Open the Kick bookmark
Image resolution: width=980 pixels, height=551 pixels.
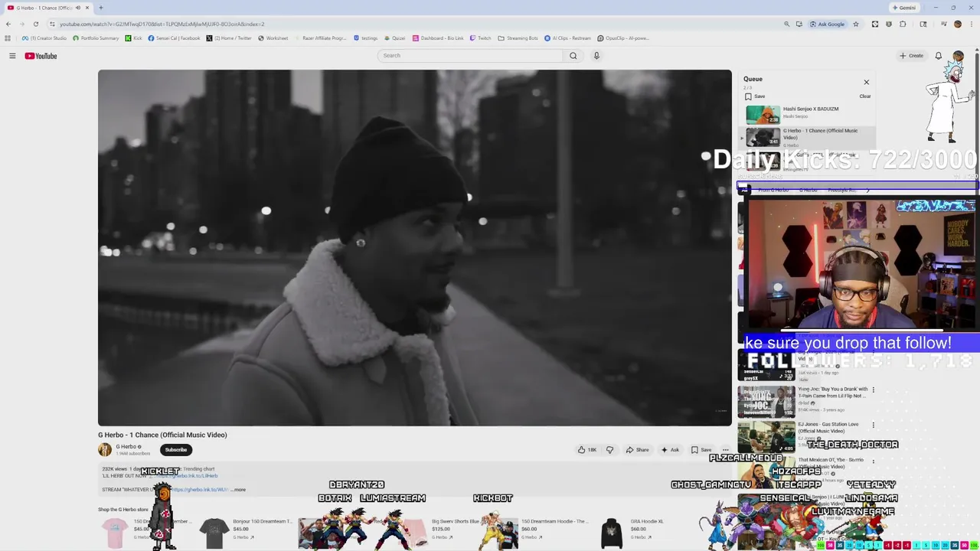pos(133,38)
